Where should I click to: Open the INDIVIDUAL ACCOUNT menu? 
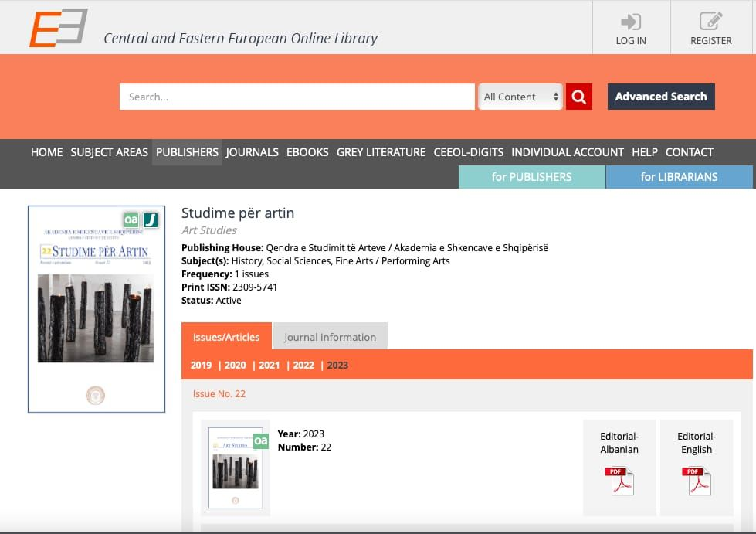point(568,152)
